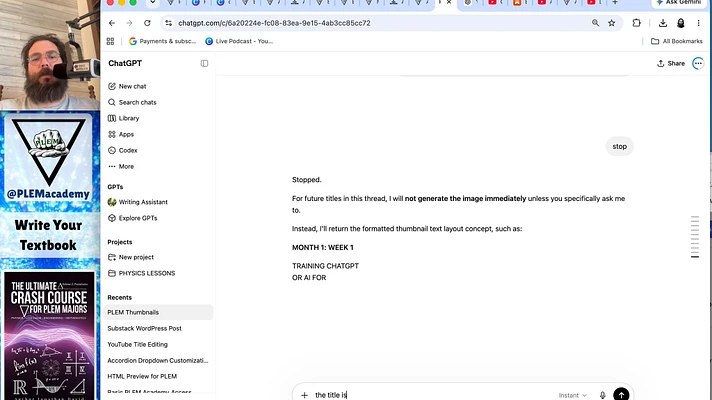Image resolution: width=712 pixels, height=400 pixels.
Task: Open the browser extensions puzzle icon
Action: [637, 23]
